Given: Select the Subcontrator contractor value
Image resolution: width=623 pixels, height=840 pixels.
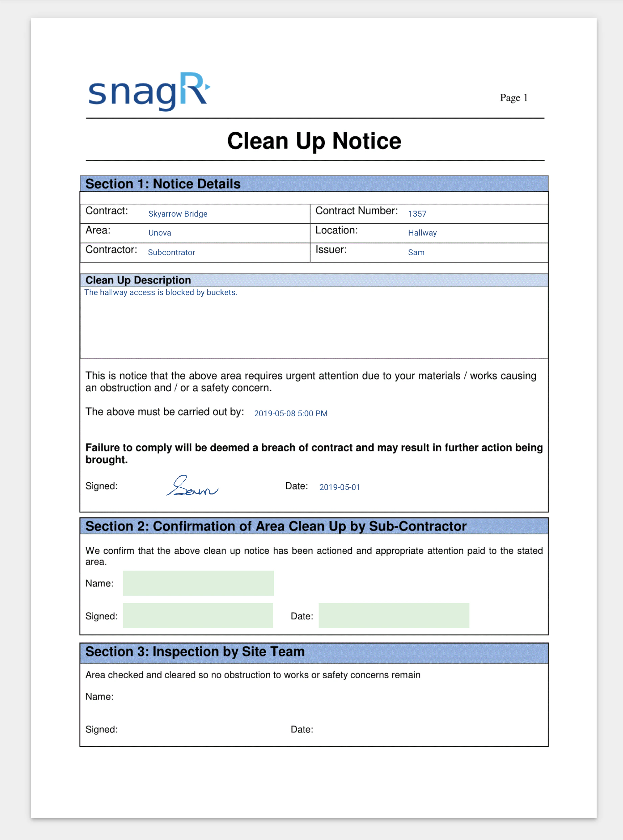Looking at the screenshot, I should (171, 252).
